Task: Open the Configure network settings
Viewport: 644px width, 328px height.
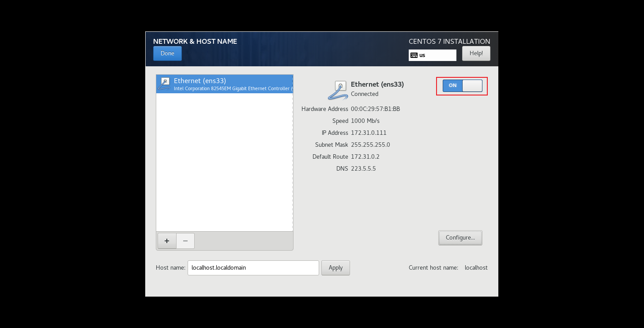Action: pyautogui.click(x=460, y=238)
